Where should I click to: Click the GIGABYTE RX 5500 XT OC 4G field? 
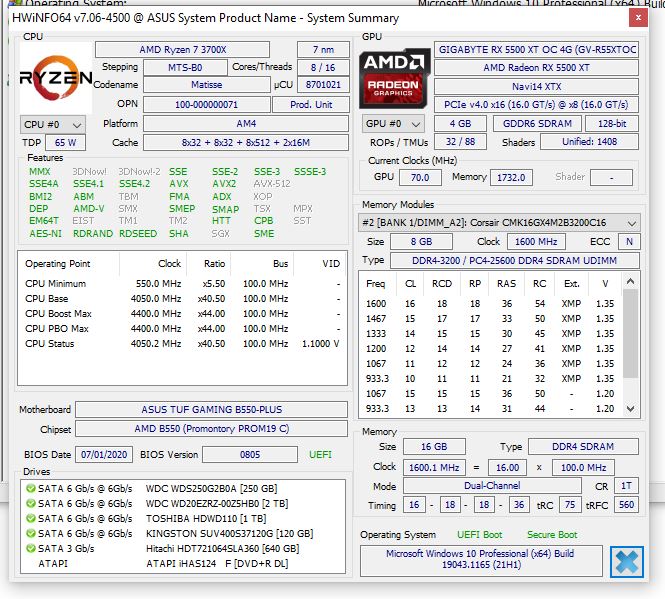[x=536, y=50]
